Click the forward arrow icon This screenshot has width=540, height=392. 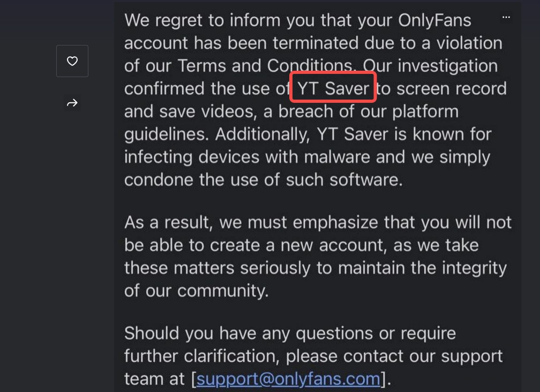pyautogui.click(x=72, y=103)
